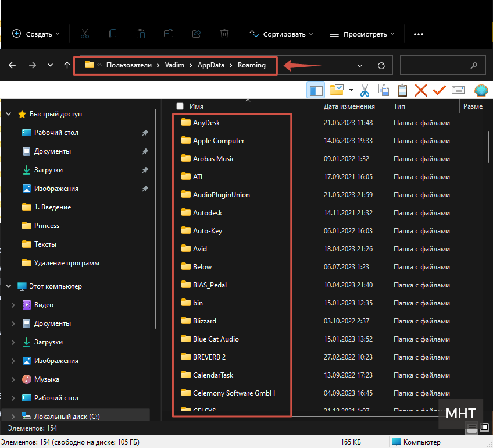
Task: Click the blue scissors Cut icon in classic toolbar
Action: pyautogui.click(x=365, y=90)
